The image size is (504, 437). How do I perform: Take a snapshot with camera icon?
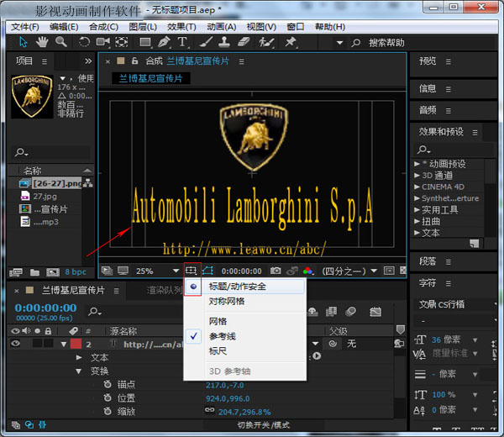point(276,271)
